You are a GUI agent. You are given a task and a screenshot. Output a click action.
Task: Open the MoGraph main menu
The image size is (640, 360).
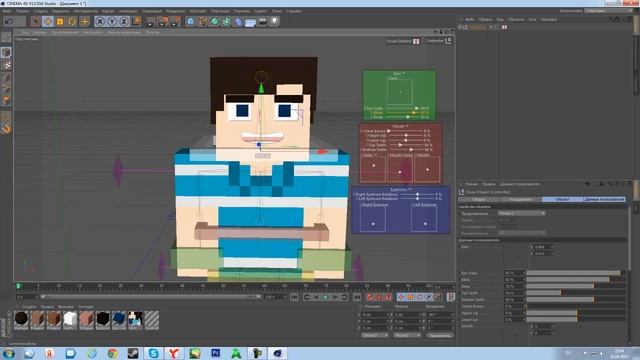(198, 11)
